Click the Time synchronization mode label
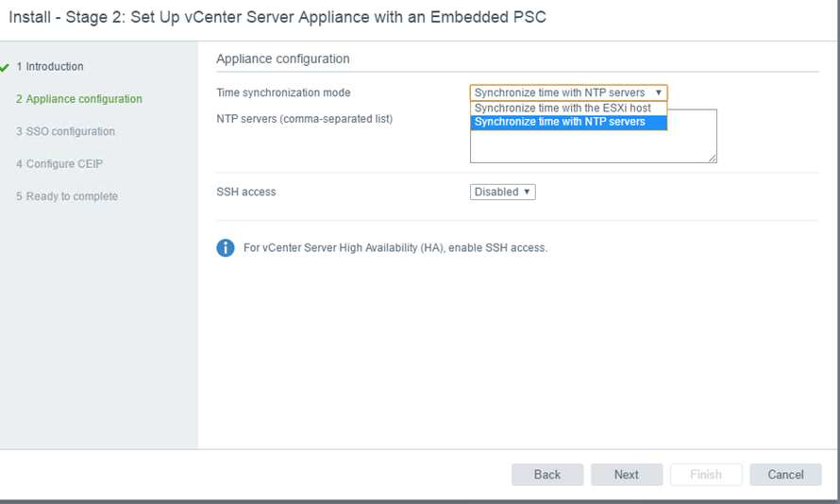Screen dimensions: 840x504 pos(283,92)
